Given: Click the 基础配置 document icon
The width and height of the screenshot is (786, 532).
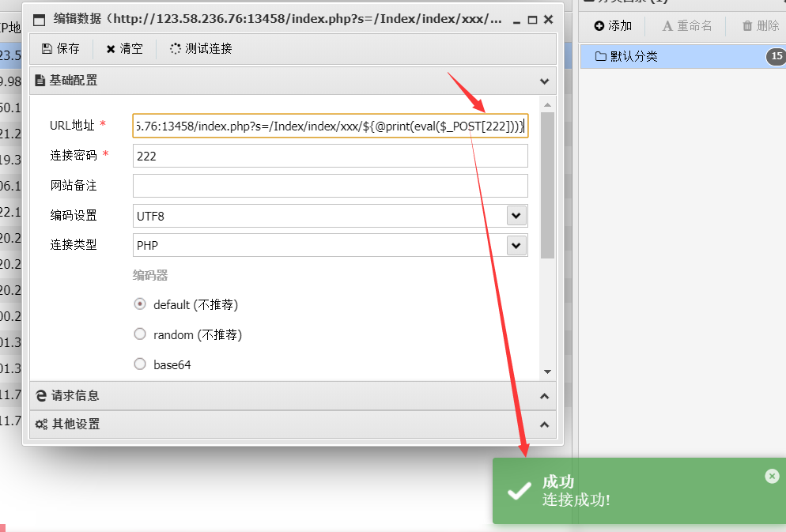Looking at the screenshot, I should [40, 80].
